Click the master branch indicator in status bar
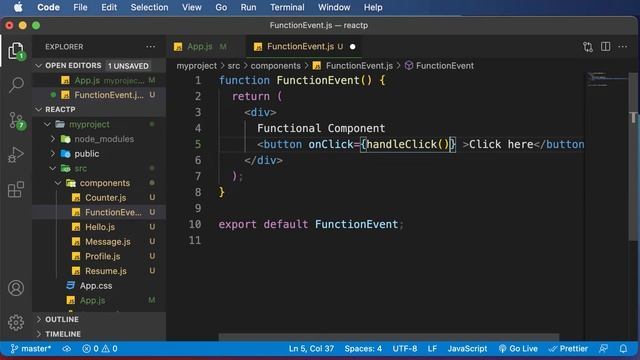 pyautogui.click(x=31, y=349)
